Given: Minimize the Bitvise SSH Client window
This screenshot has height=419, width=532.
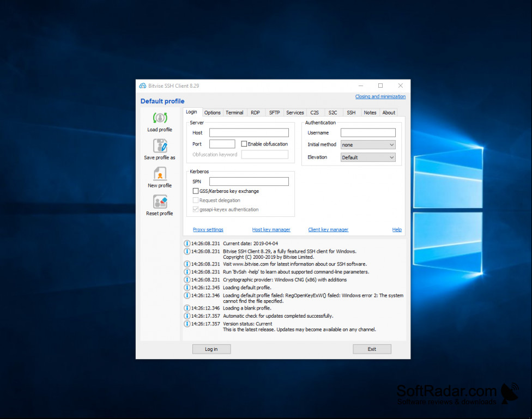Looking at the screenshot, I should point(361,86).
